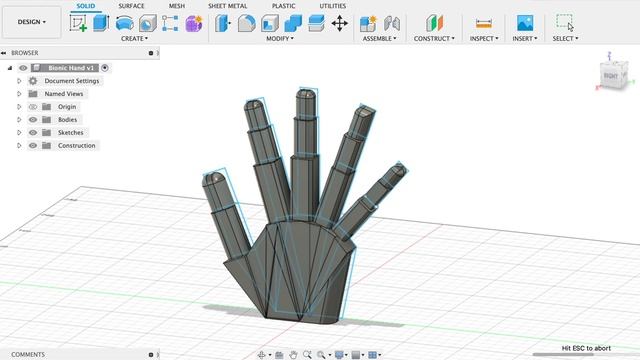Expand the Origin folder
The image size is (640, 360).
(x=19, y=107)
